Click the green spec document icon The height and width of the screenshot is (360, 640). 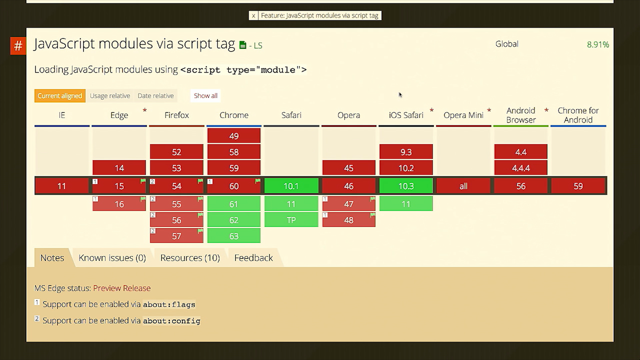click(243, 45)
